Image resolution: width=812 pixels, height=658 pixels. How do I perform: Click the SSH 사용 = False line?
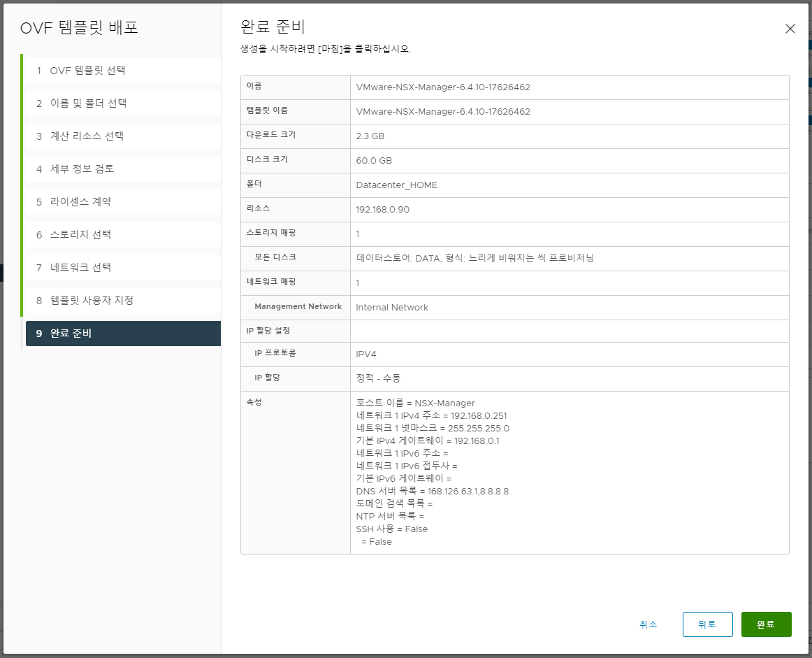point(391,529)
